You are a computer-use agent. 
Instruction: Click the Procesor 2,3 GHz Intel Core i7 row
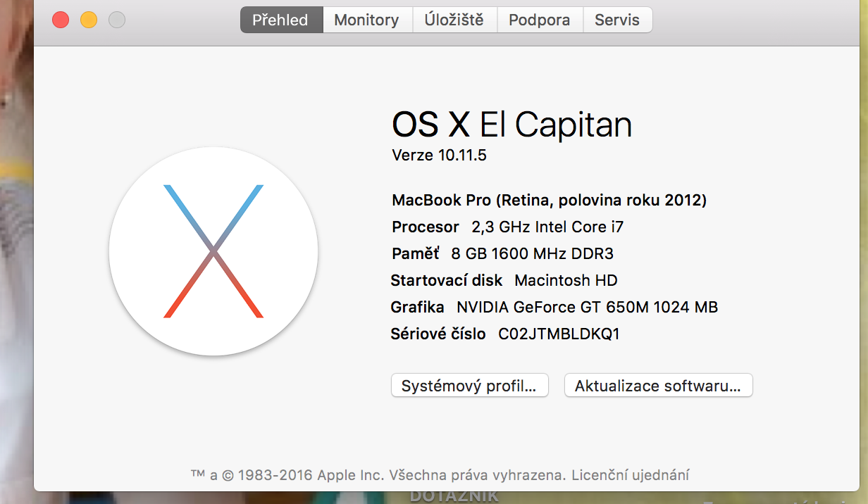507,227
